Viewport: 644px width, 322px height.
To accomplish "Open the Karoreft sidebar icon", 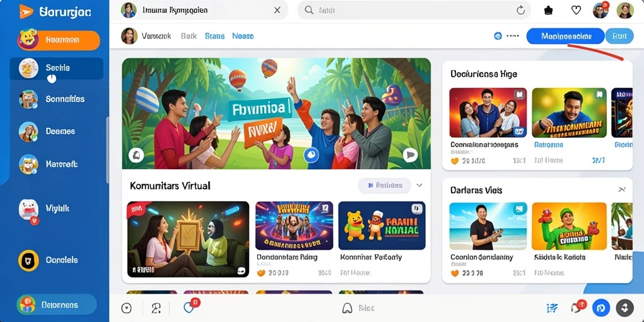I will pyautogui.click(x=28, y=164).
